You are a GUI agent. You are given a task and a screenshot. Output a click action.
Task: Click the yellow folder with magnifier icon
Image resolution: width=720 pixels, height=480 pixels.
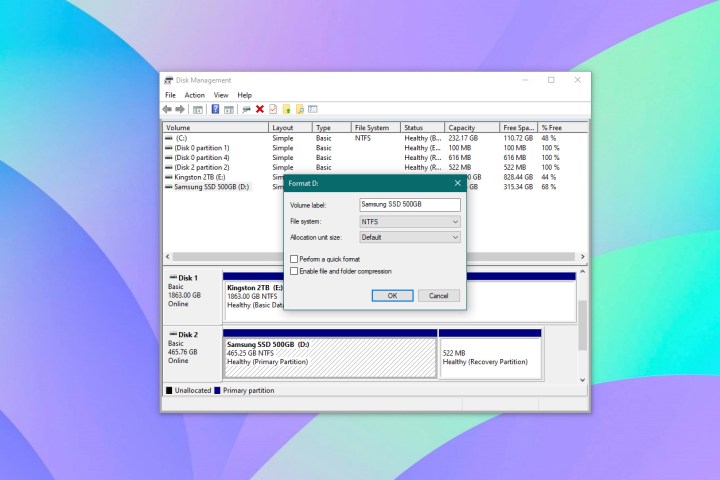[300, 109]
